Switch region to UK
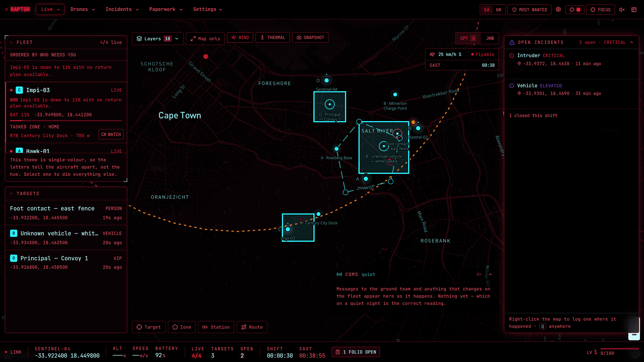This screenshot has width=644, height=362. [498, 10]
